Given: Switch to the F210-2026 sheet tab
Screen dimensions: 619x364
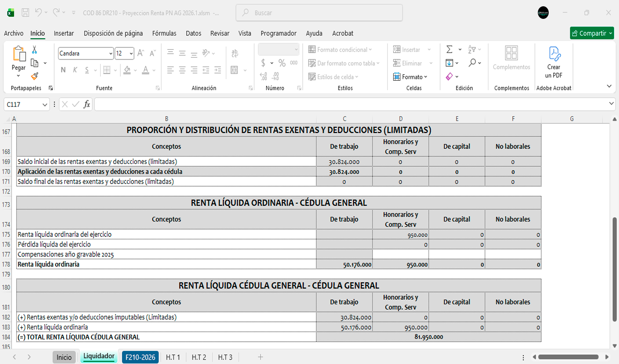Looking at the screenshot, I should click(140, 357).
